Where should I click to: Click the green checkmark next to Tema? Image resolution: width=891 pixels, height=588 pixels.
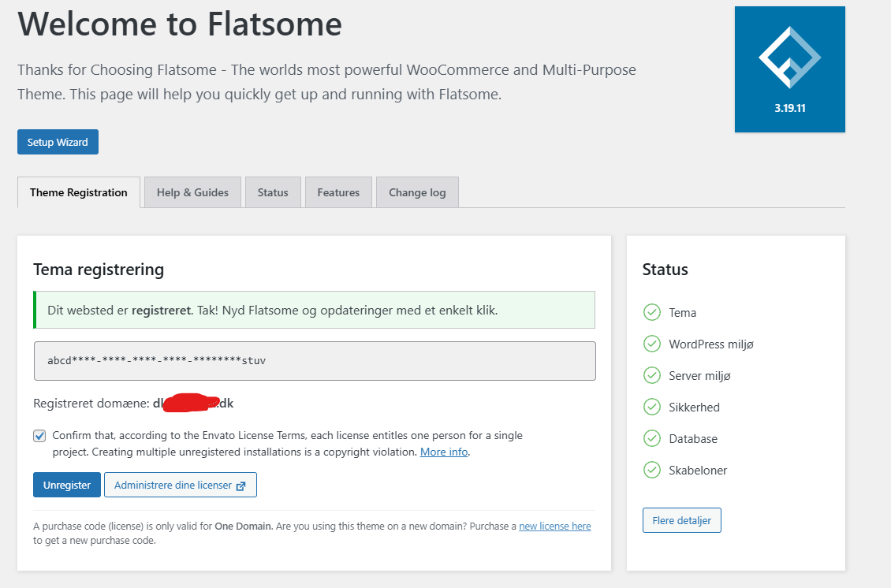point(652,313)
